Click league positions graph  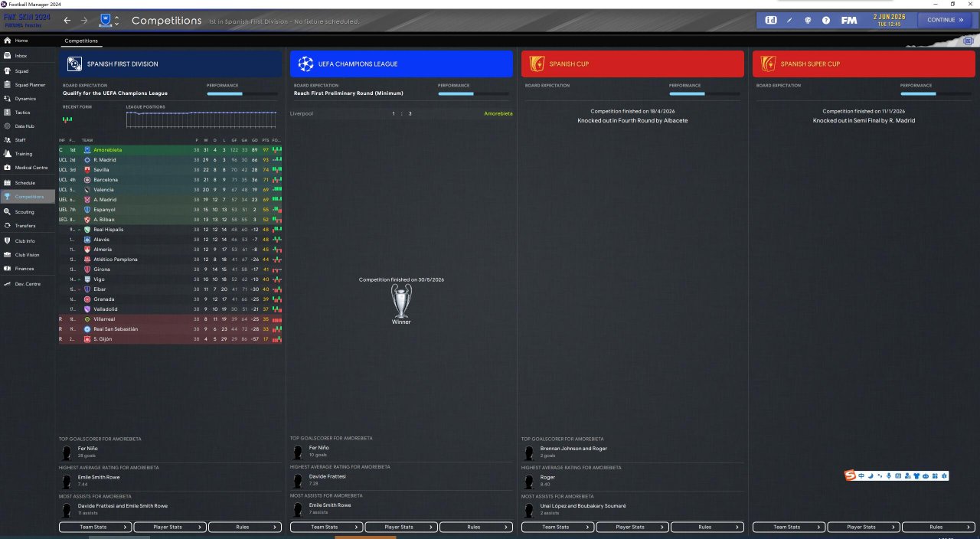click(x=201, y=119)
